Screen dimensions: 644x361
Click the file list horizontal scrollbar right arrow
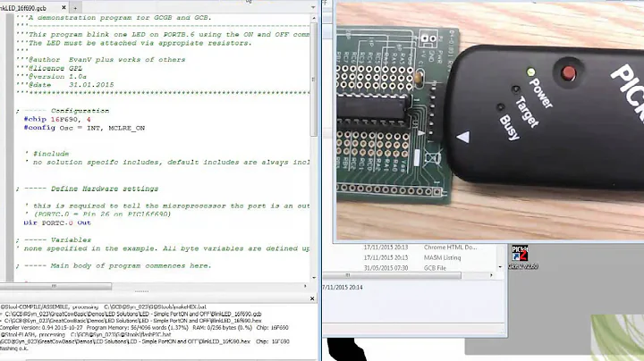(491, 275)
